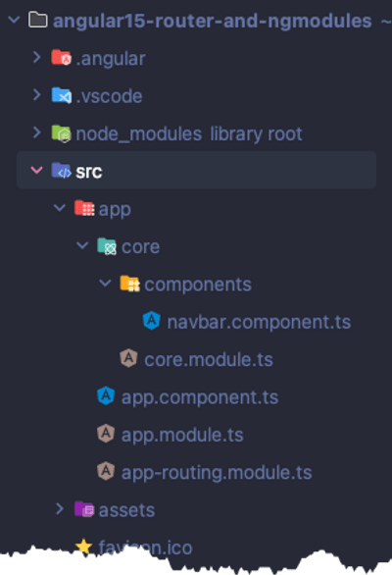
Task: Click the green node_modules folder icon
Action: tap(61, 133)
